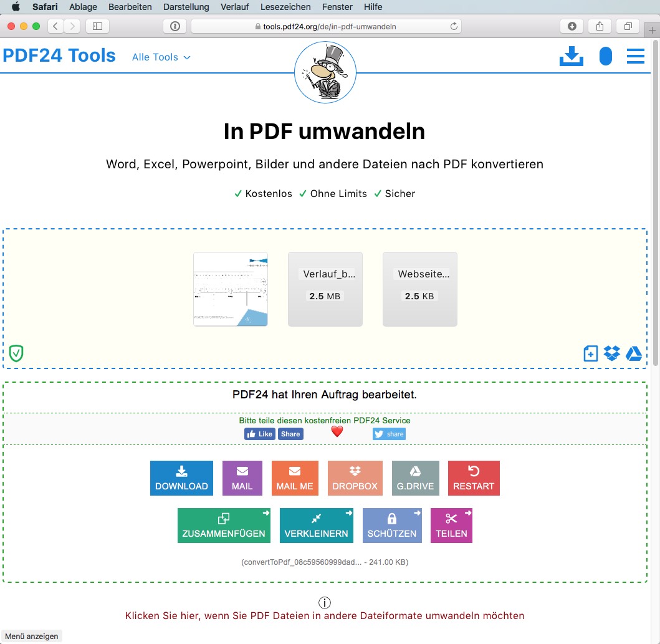Click the blue rounded profile icon in header

[605, 56]
